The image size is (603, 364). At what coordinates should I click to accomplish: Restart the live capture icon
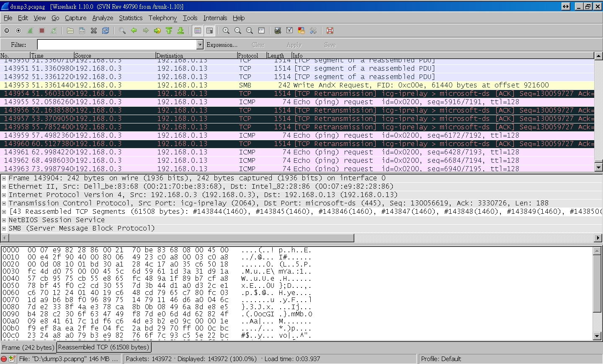click(x=54, y=31)
